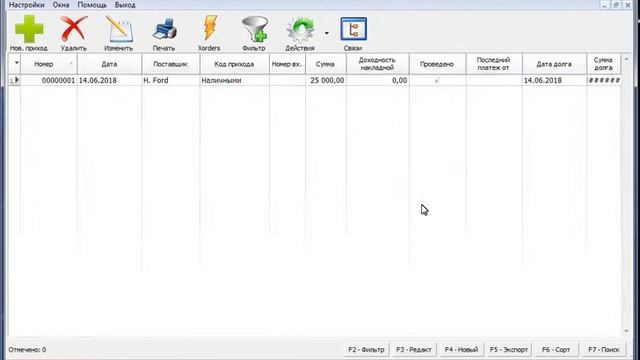The height and width of the screenshot is (360, 640).
Task: Click the Номер вх. column header
Action: (x=287, y=64)
